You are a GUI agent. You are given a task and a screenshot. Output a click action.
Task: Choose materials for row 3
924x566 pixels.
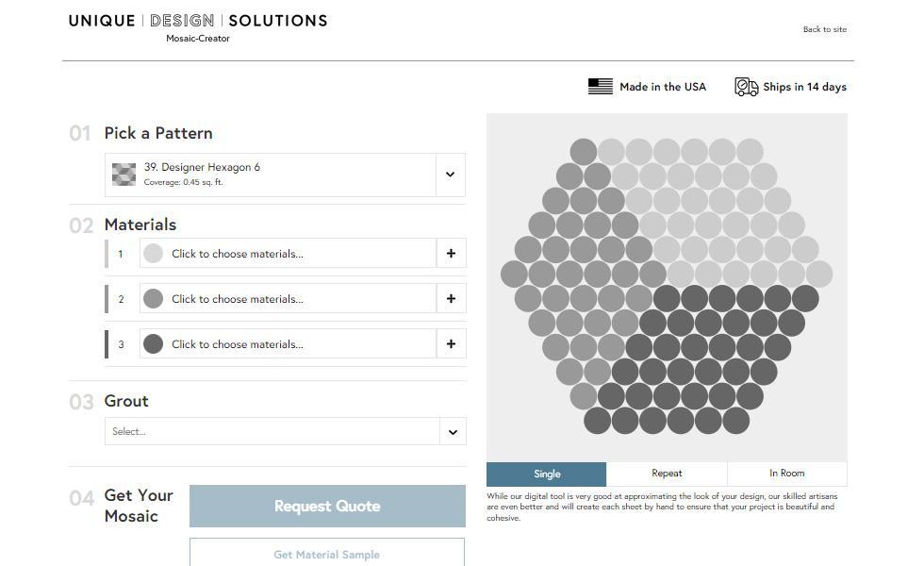[x=289, y=343]
